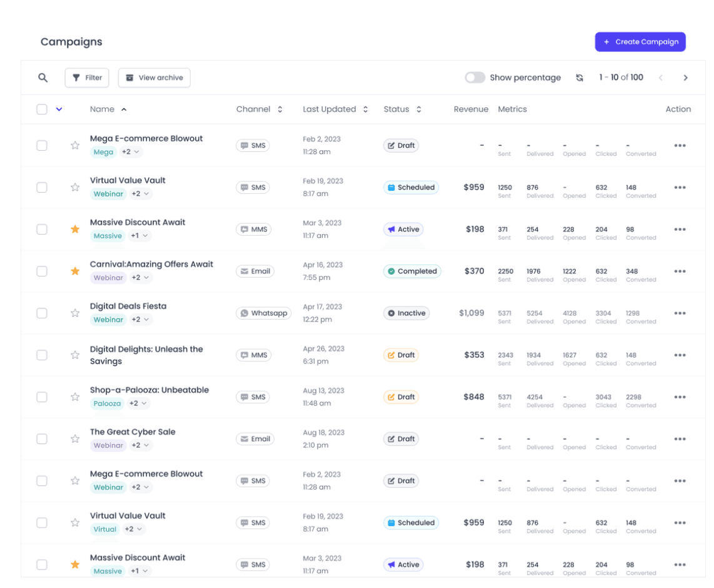Check the box for Virtual Value Vault first row
This screenshot has width=714, height=588.
pos(42,188)
